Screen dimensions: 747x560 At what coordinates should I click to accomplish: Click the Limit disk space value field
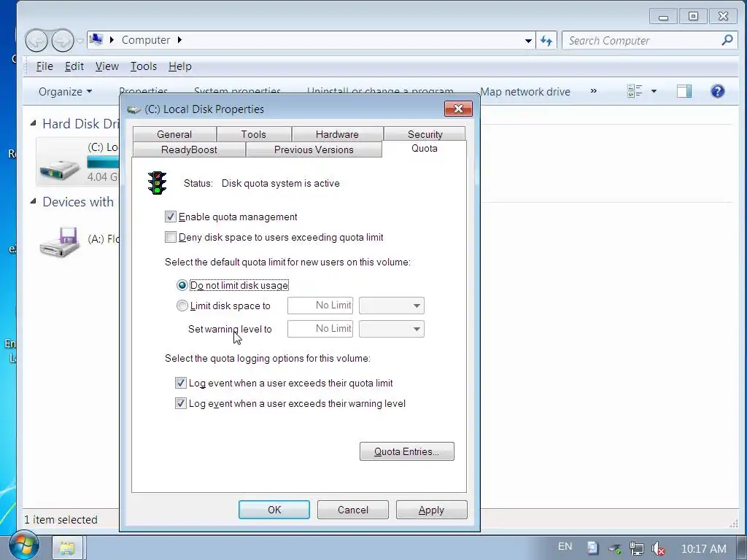coord(320,306)
